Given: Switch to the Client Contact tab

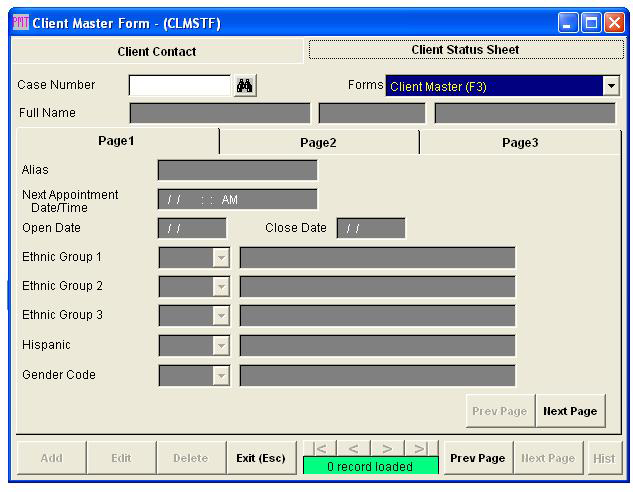Looking at the screenshot, I should [157, 51].
